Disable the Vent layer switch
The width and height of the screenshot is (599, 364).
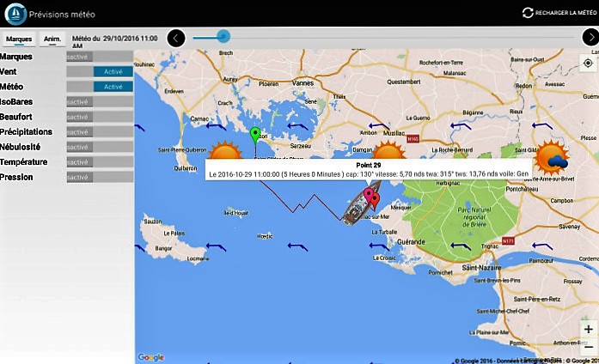pos(100,72)
